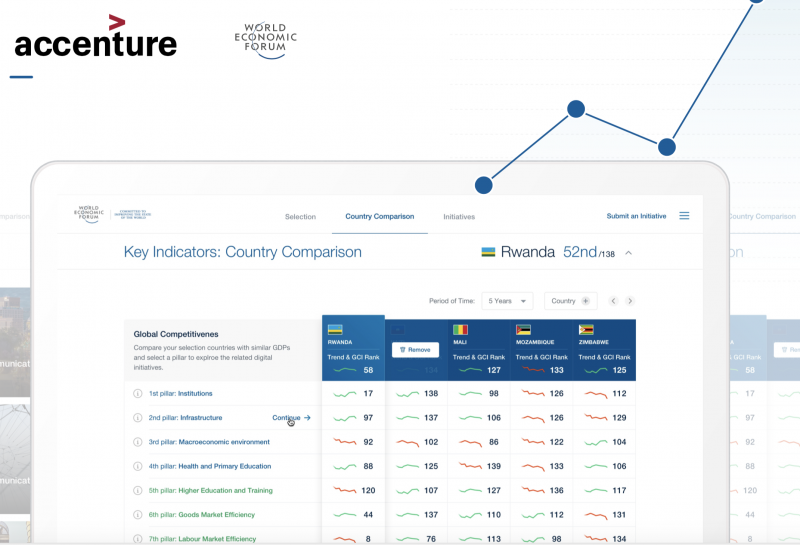Click the arrow next to Continue link
Viewport: 800px width, 545px height.
[x=307, y=417]
